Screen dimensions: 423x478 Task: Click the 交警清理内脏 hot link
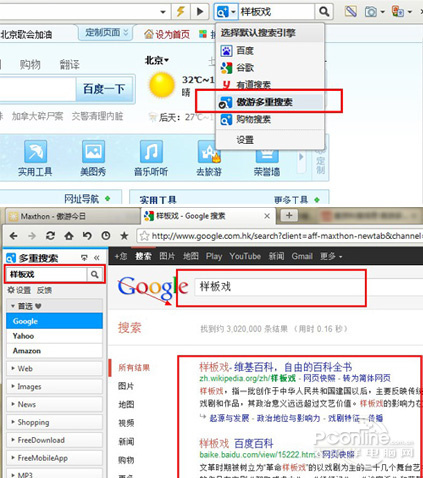click(x=98, y=116)
